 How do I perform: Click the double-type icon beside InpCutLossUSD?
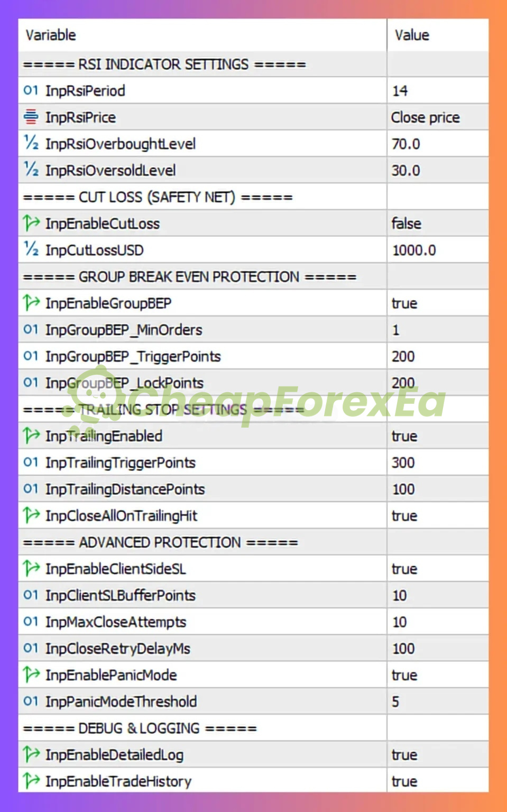pos(31,250)
